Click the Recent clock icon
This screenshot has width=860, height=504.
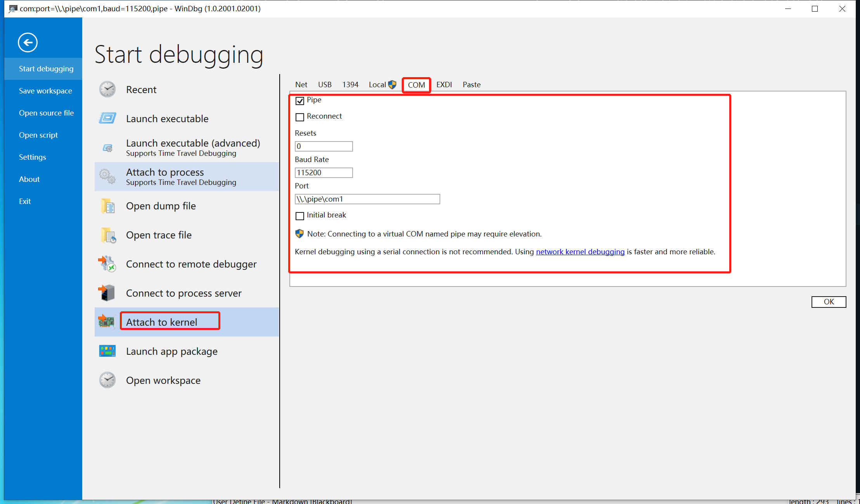107,90
